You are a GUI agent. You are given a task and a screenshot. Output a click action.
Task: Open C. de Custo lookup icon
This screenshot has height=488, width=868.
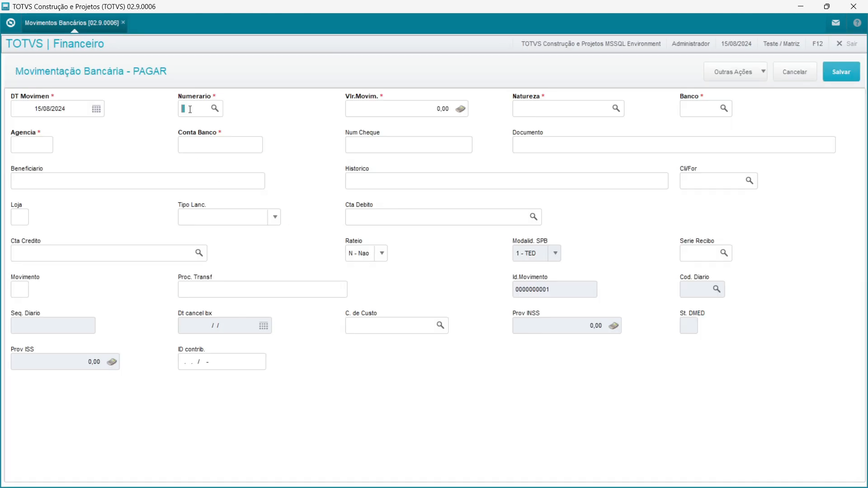coord(440,325)
